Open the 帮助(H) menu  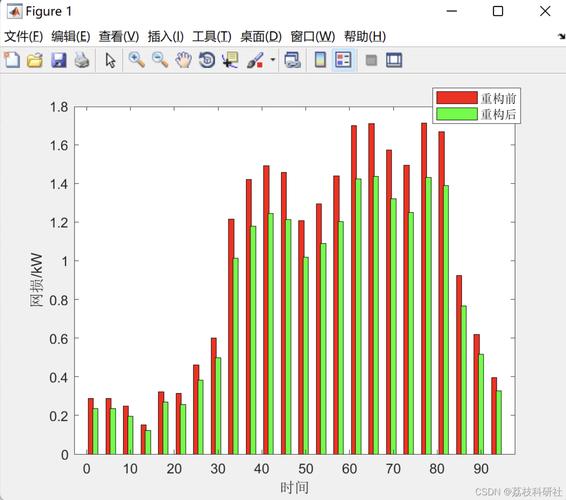(365, 36)
